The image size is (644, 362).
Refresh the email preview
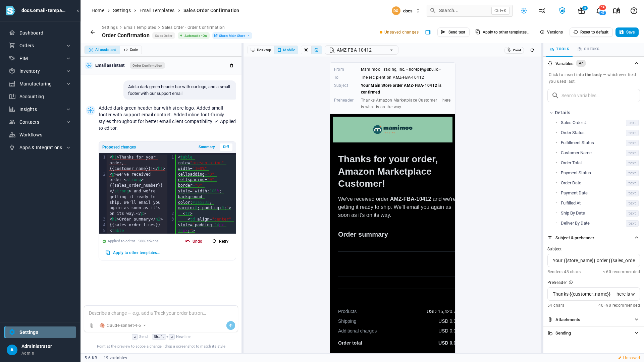pos(532,50)
